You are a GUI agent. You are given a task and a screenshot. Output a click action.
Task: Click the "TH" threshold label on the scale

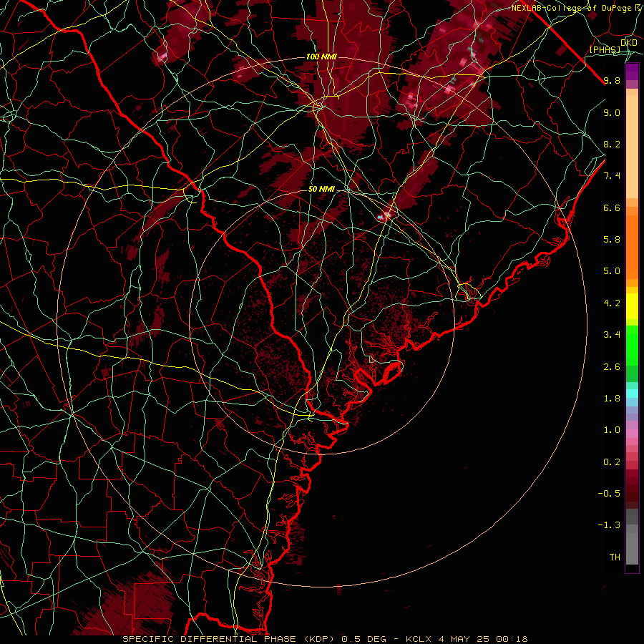pyautogui.click(x=615, y=557)
